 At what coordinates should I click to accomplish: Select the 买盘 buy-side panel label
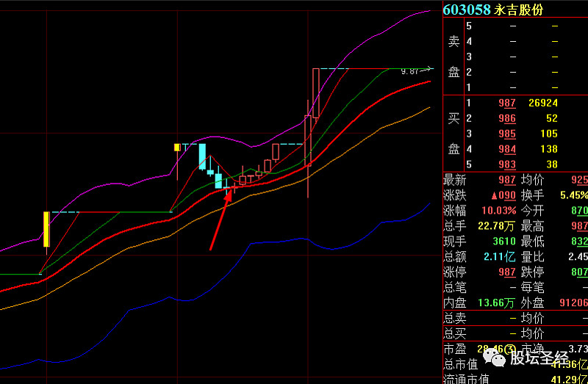pos(453,134)
